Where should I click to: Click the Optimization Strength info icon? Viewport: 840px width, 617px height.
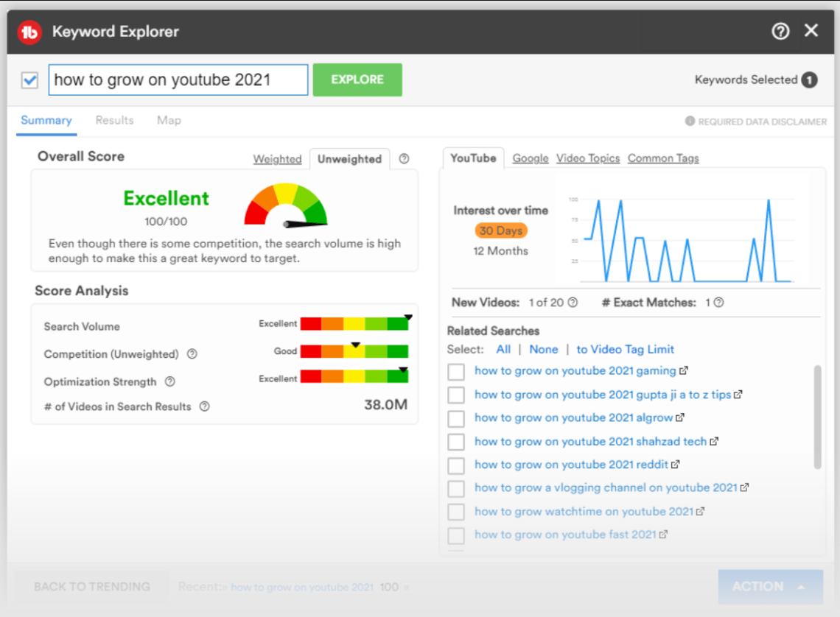tap(171, 382)
